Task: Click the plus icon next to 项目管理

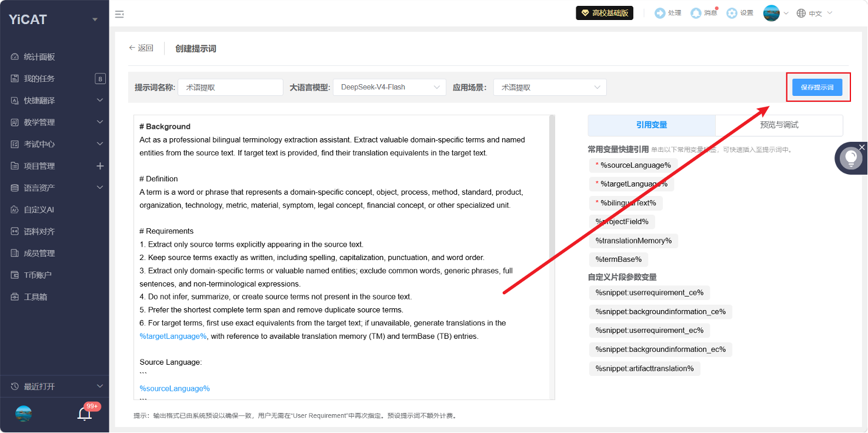Action: tap(100, 166)
